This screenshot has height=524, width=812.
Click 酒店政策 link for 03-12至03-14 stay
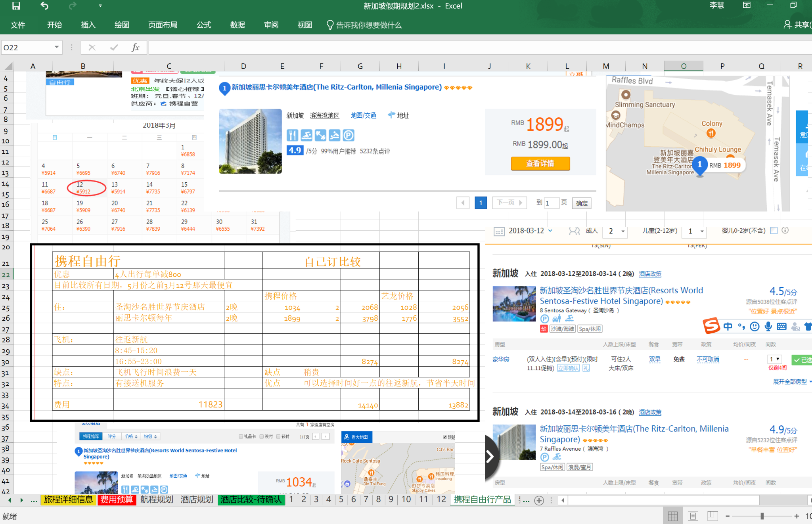pyautogui.click(x=650, y=274)
